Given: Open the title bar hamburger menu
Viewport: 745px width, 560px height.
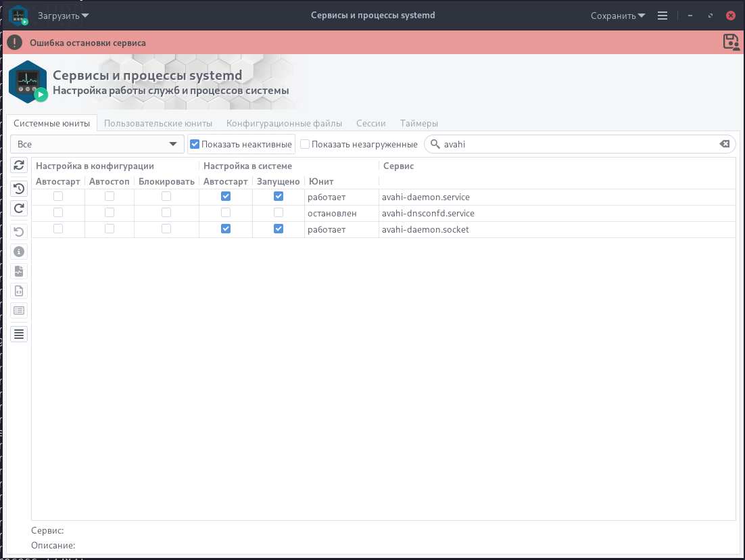Looking at the screenshot, I should [663, 16].
